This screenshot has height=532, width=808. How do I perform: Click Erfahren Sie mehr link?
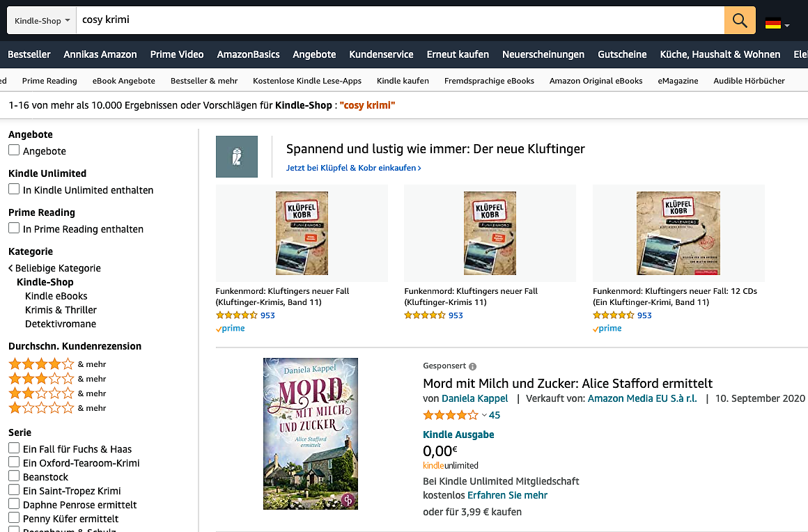point(507,495)
